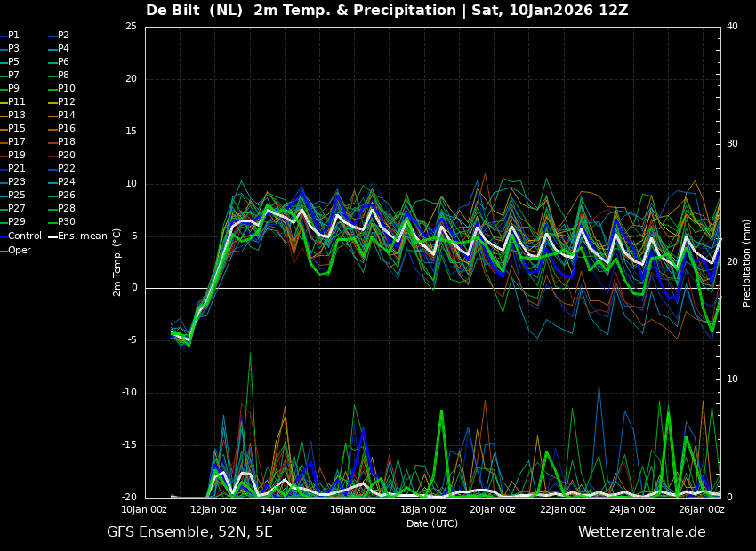The image size is (756, 551).
Task: Click the 40 precipitation axis value
Action: point(732,27)
